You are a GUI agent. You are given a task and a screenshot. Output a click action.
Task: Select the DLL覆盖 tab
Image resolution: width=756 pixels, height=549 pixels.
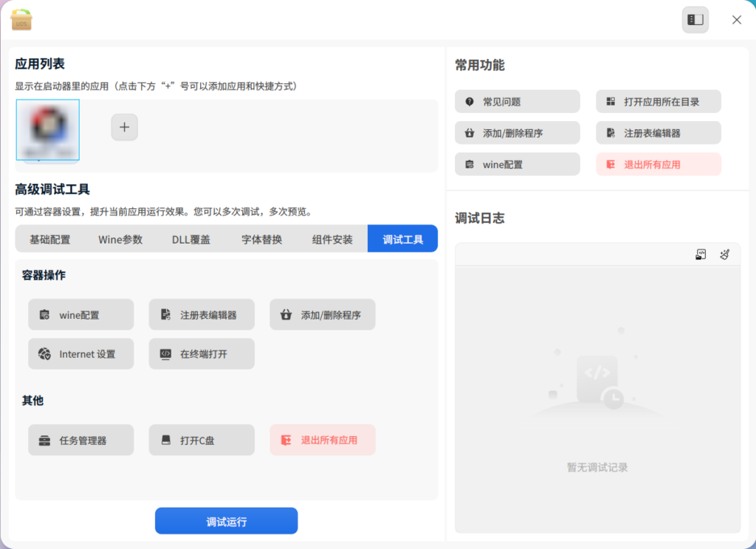click(191, 239)
